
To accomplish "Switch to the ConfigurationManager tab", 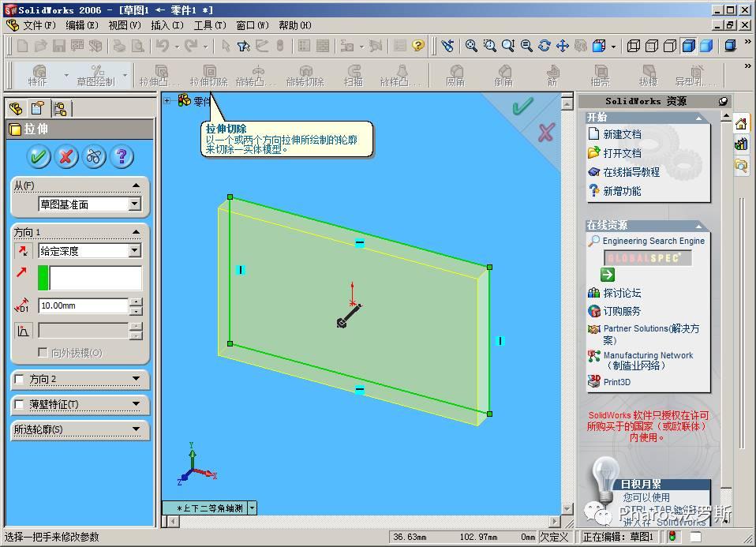I will click(x=60, y=109).
